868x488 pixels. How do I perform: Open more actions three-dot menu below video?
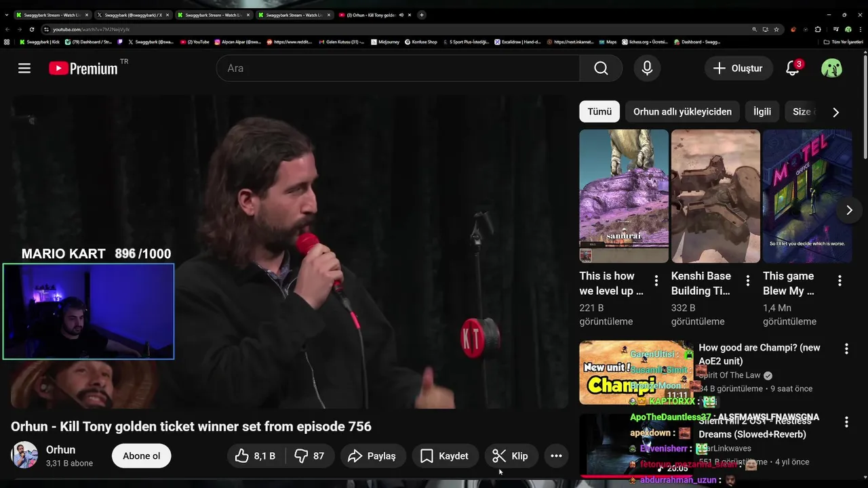click(556, 456)
